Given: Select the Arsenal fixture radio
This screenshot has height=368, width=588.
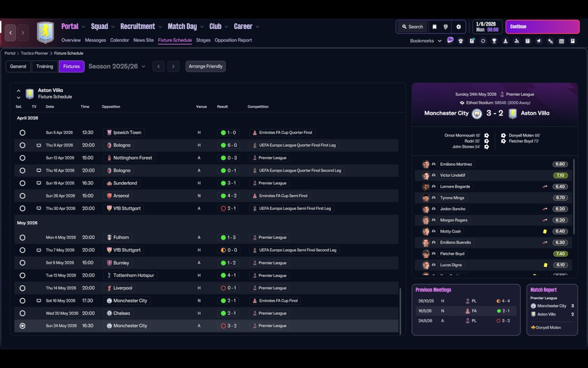Looking at the screenshot, I should (x=23, y=196).
